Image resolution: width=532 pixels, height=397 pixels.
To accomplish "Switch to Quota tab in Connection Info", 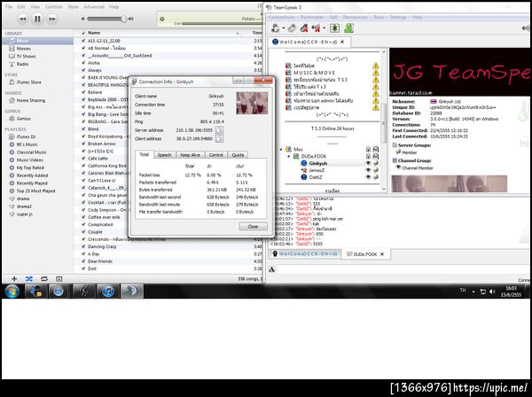I will click(238, 155).
